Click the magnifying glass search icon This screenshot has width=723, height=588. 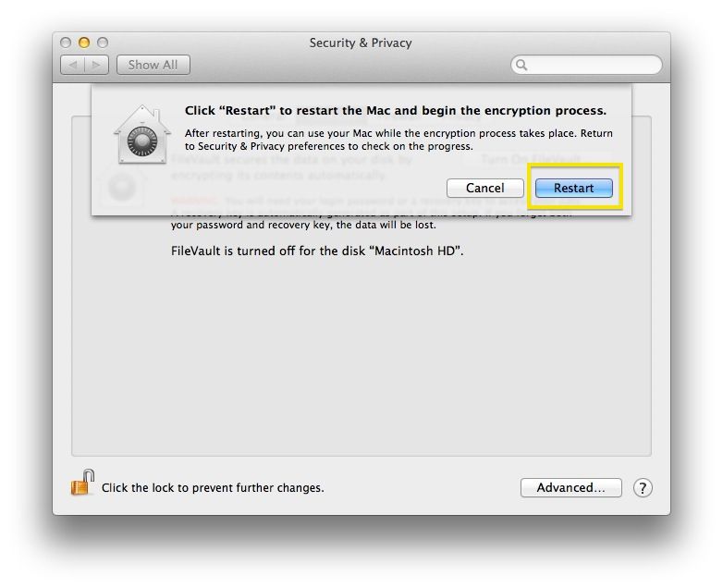click(x=521, y=65)
